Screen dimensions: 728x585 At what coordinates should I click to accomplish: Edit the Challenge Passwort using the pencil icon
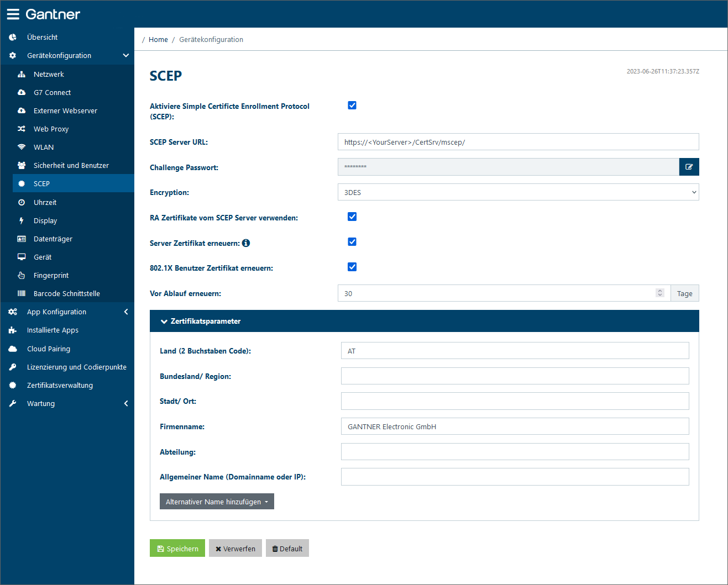(x=689, y=167)
